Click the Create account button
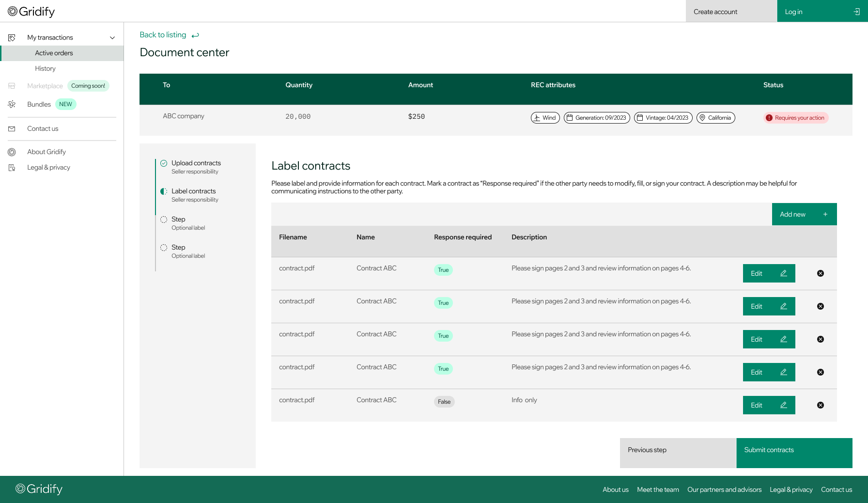 click(731, 11)
